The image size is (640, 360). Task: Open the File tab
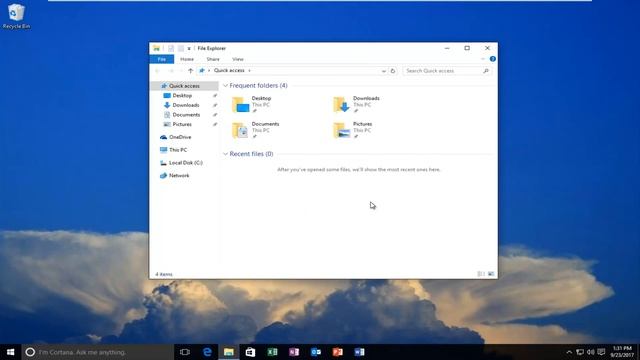pos(162,59)
